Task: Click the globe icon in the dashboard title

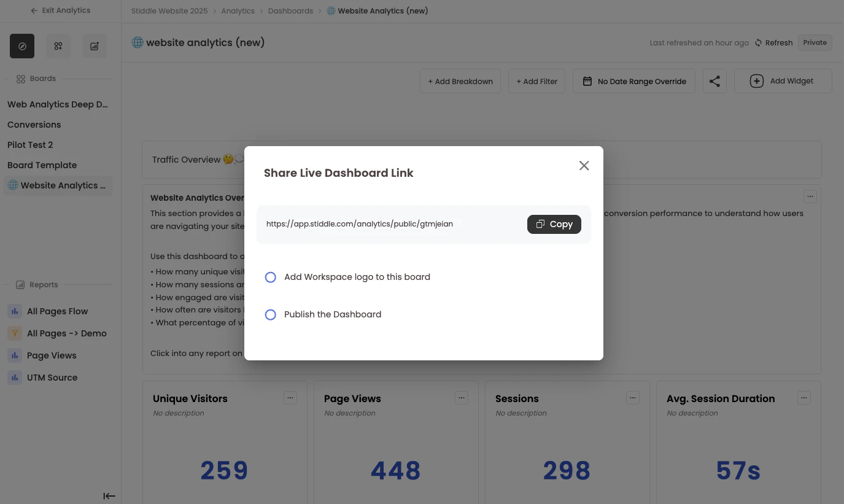Action: coord(137,42)
